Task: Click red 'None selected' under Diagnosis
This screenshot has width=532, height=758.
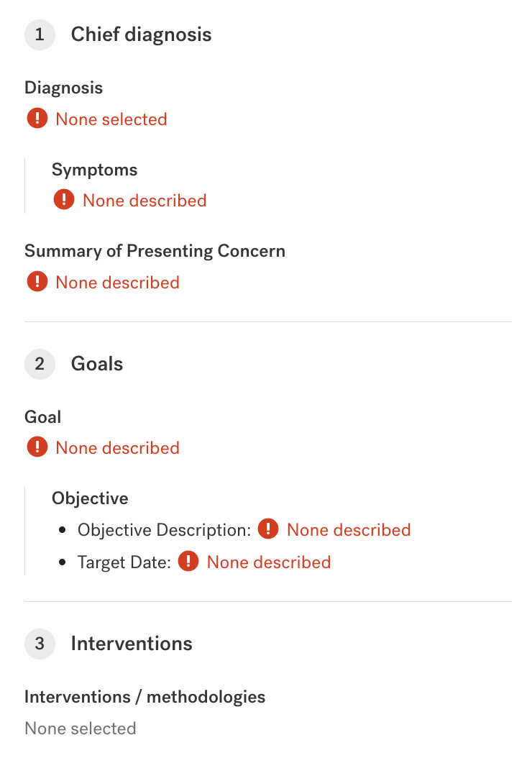Action: 111,119
